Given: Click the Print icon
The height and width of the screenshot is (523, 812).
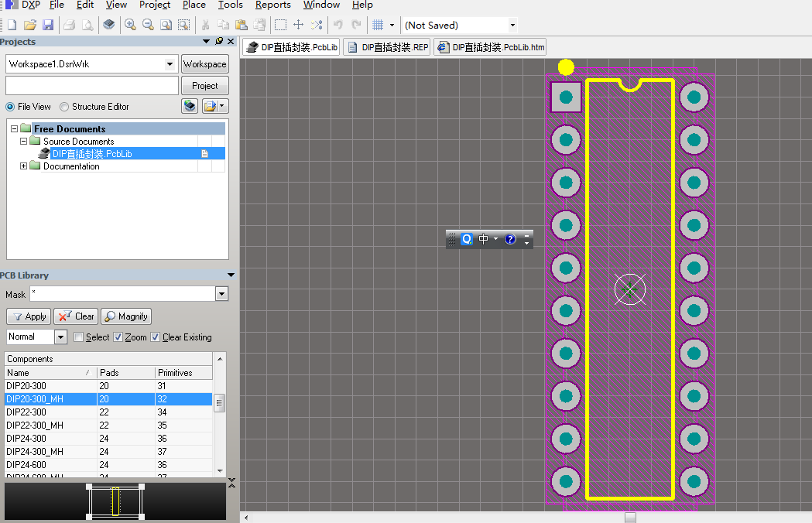Looking at the screenshot, I should (x=70, y=25).
